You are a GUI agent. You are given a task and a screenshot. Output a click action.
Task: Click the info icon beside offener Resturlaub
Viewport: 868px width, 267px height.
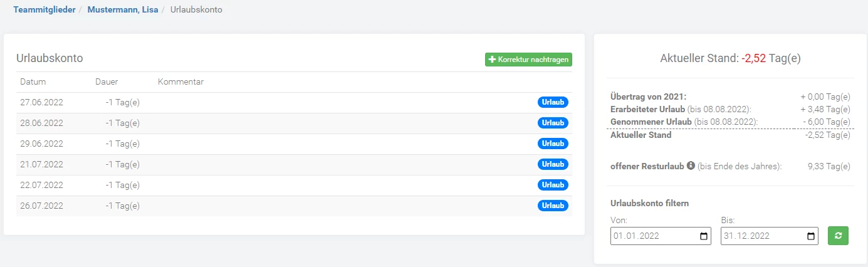[x=691, y=166]
